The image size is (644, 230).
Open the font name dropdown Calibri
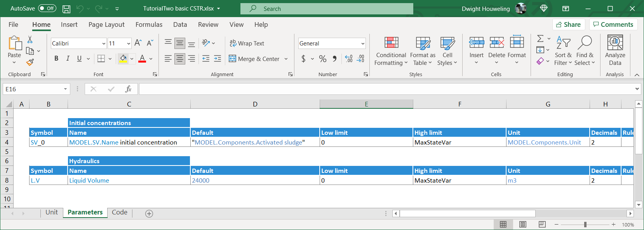tap(104, 44)
